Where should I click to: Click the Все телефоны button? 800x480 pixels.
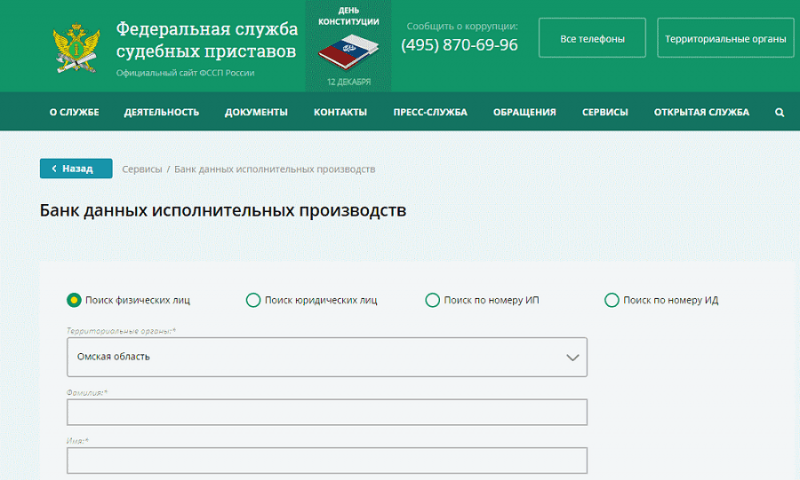[x=592, y=38]
